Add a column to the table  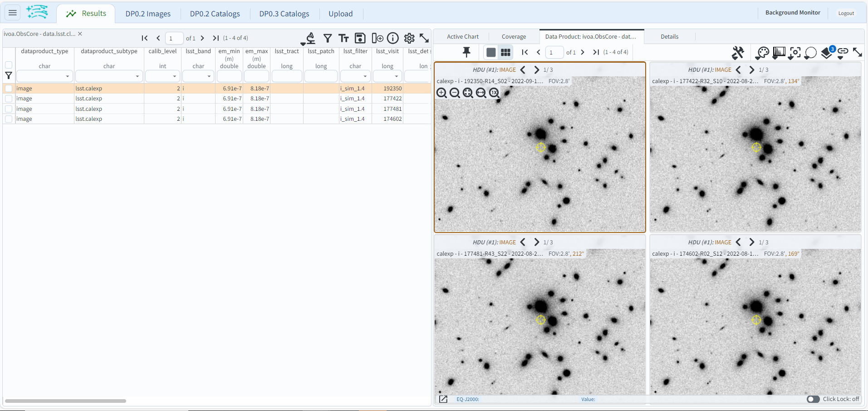(x=378, y=38)
